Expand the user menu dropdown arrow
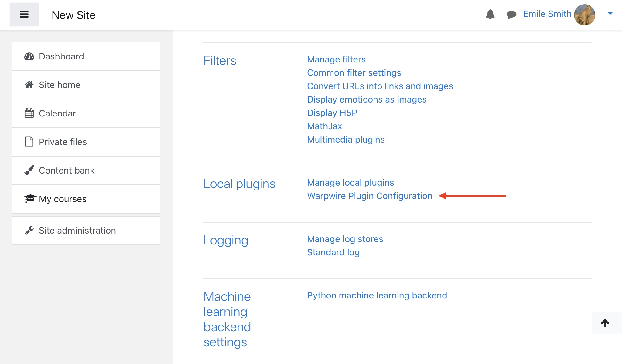 610,13
